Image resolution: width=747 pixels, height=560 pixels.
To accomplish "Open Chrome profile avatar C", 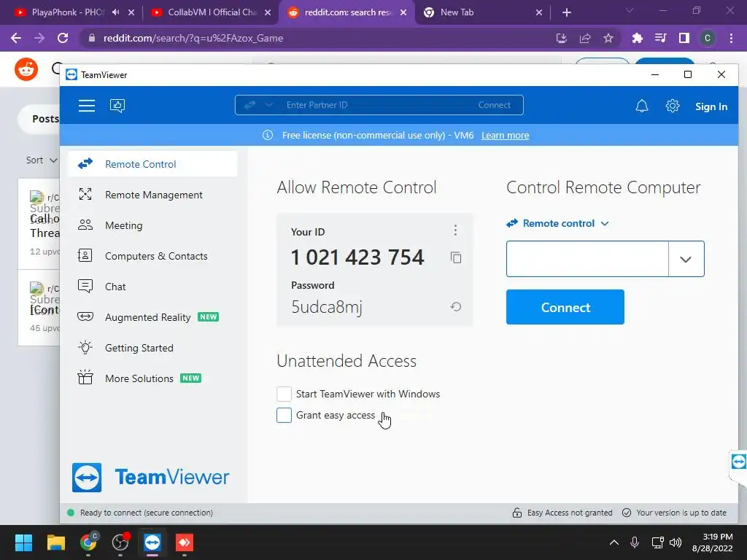I will (708, 38).
